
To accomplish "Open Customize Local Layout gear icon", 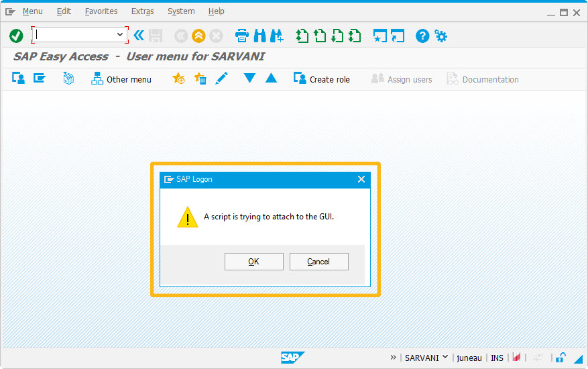I will tap(440, 36).
